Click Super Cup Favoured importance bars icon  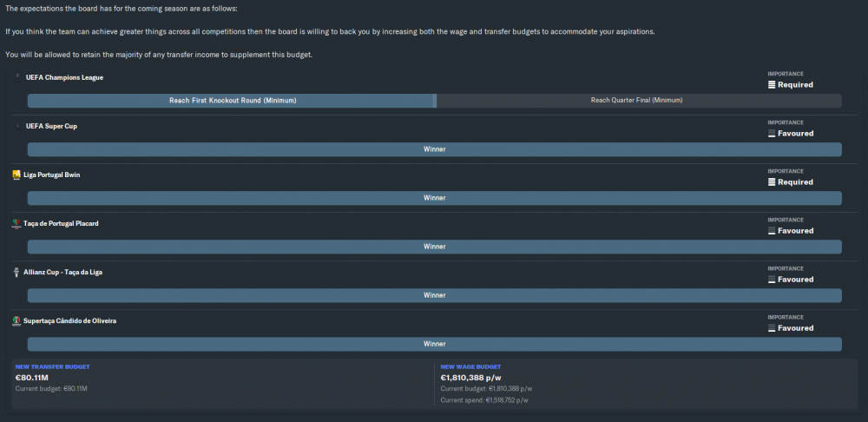[772, 134]
